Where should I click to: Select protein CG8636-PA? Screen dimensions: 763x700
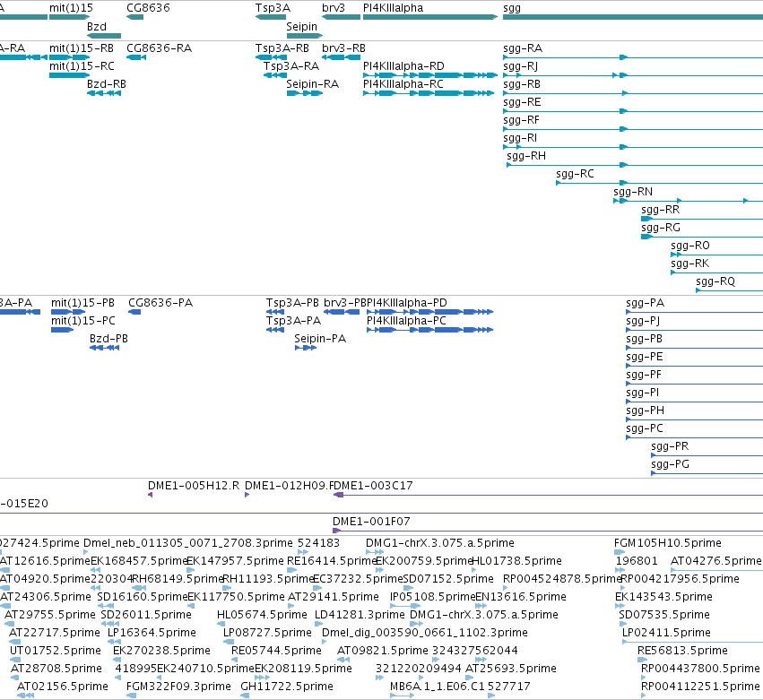click(x=134, y=312)
